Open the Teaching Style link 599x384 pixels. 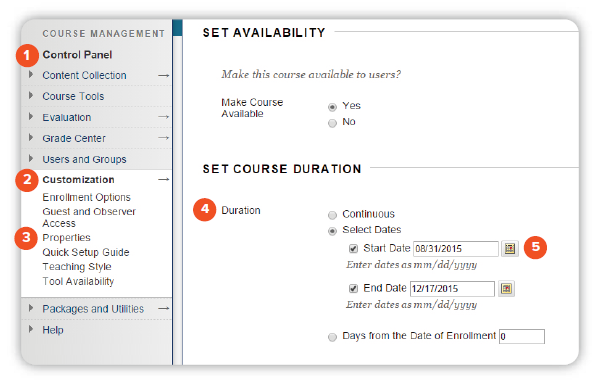[x=77, y=267]
